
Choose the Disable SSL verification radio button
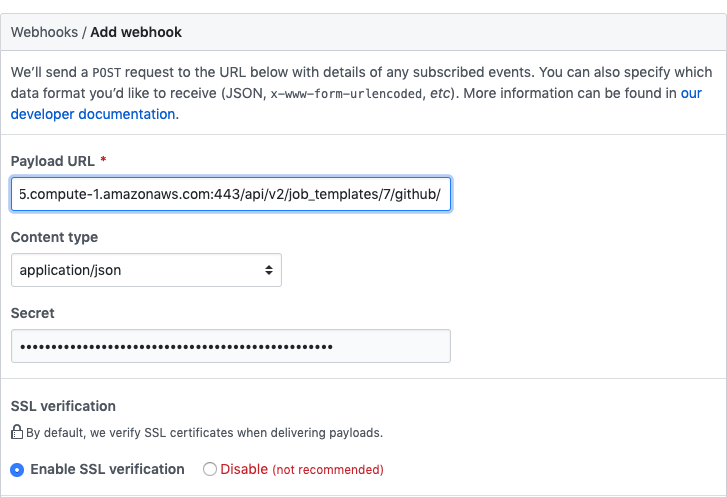point(210,469)
